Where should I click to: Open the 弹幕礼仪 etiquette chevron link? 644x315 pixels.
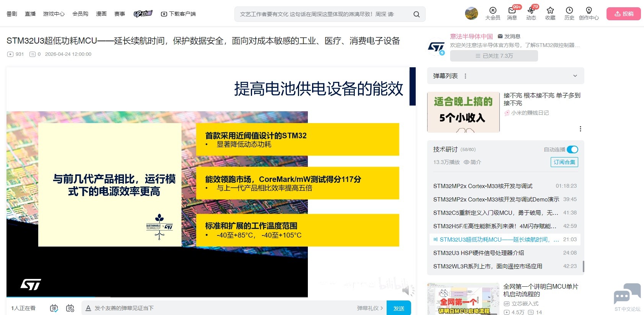pyautogui.click(x=370, y=308)
